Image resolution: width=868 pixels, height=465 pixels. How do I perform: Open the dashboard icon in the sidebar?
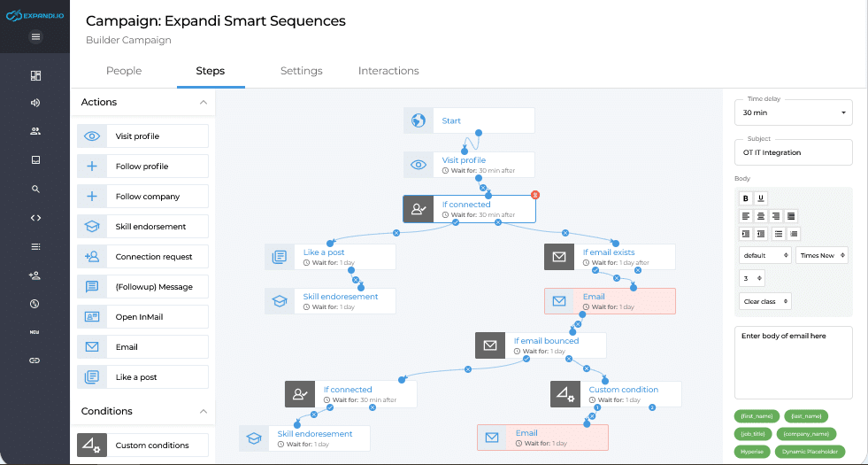pos(35,75)
